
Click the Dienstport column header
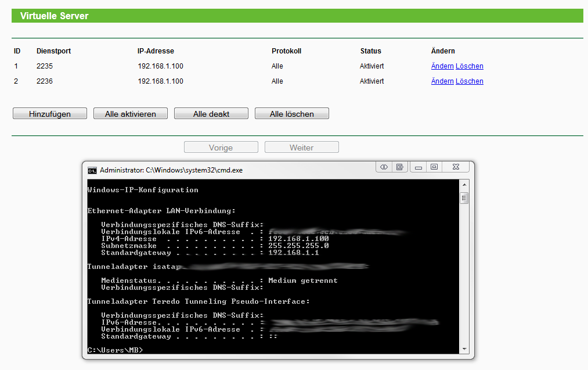click(53, 51)
